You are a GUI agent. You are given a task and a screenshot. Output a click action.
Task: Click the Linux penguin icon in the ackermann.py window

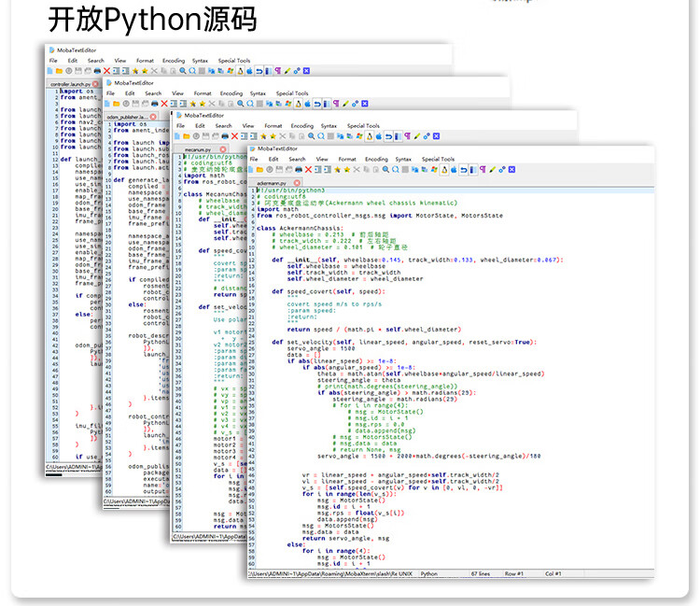(446, 170)
